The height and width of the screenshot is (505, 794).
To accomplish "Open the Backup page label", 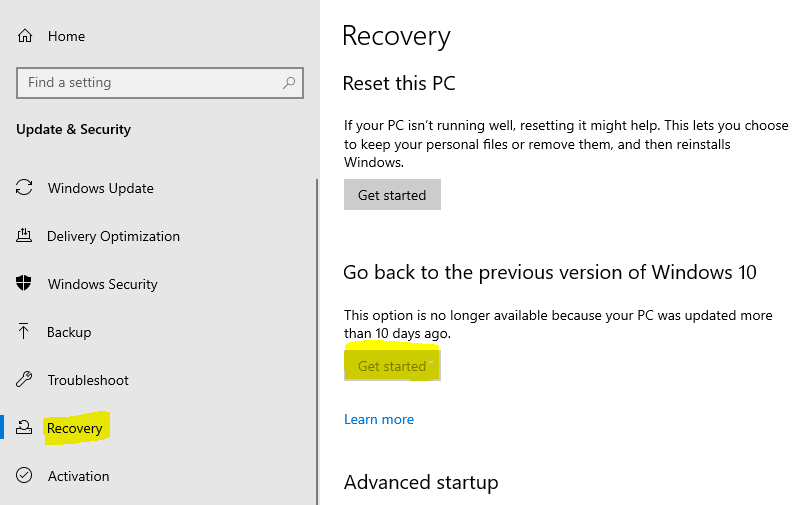I will (x=69, y=332).
